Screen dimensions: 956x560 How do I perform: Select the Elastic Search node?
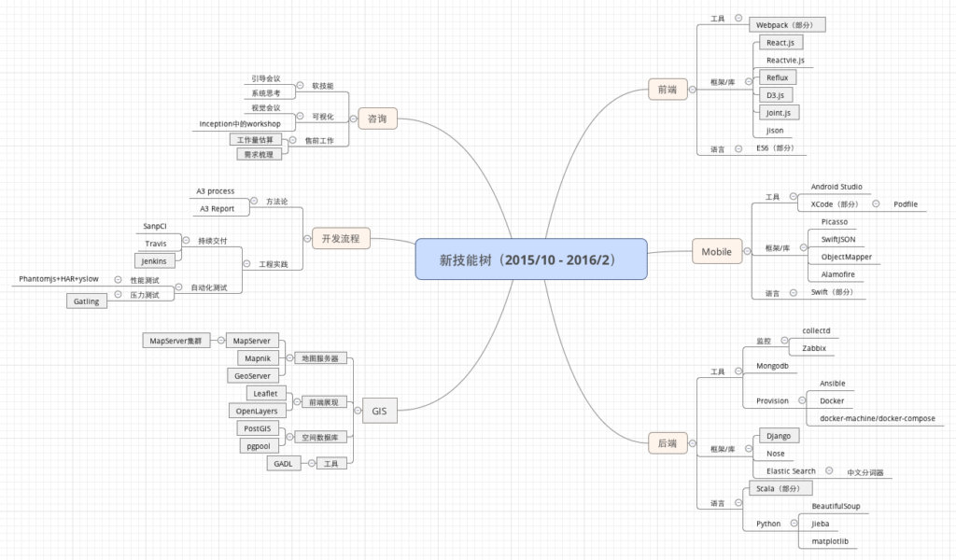click(x=789, y=470)
